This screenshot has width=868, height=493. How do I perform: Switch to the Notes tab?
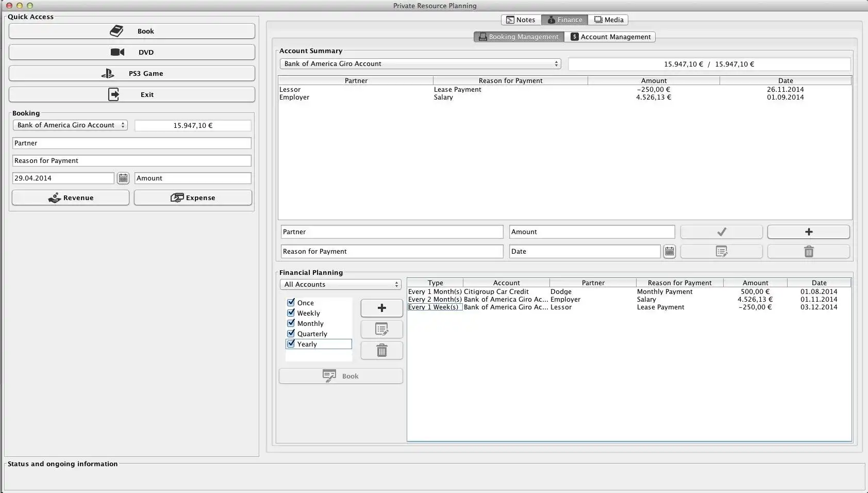pyautogui.click(x=521, y=20)
